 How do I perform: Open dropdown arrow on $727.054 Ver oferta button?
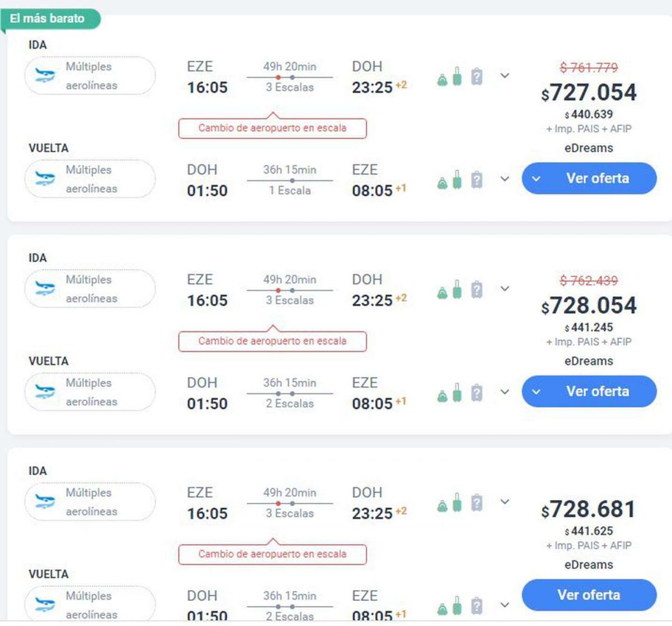click(x=536, y=179)
